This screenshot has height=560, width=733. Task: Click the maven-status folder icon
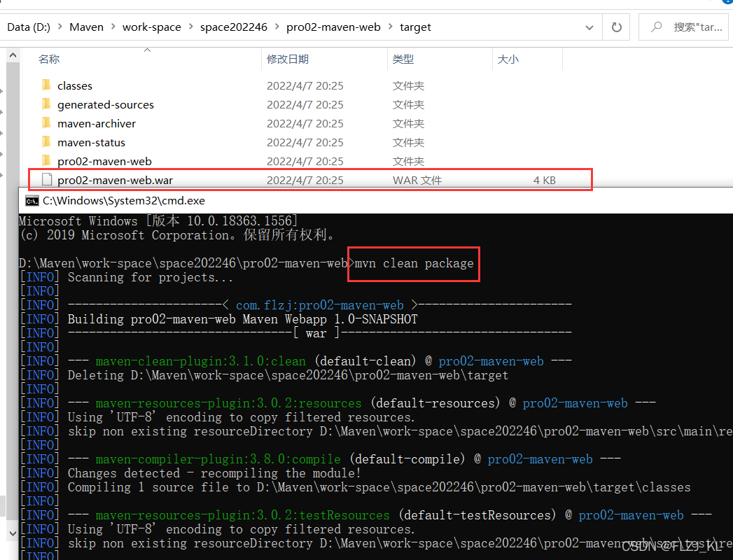click(46, 141)
